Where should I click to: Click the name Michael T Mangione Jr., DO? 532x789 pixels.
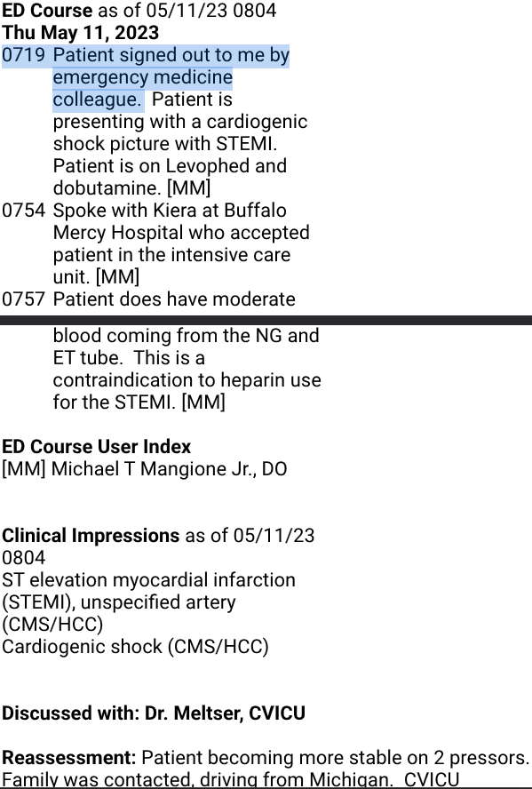[x=169, y=469]
